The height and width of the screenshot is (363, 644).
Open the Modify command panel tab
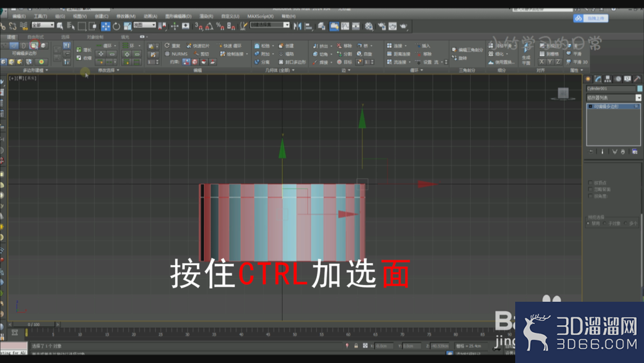(598, 79)
